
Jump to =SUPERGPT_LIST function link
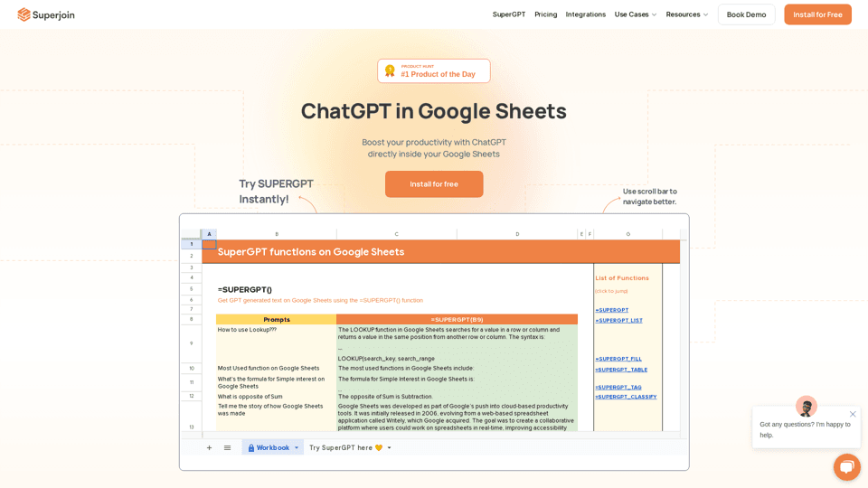click(618, 320)
